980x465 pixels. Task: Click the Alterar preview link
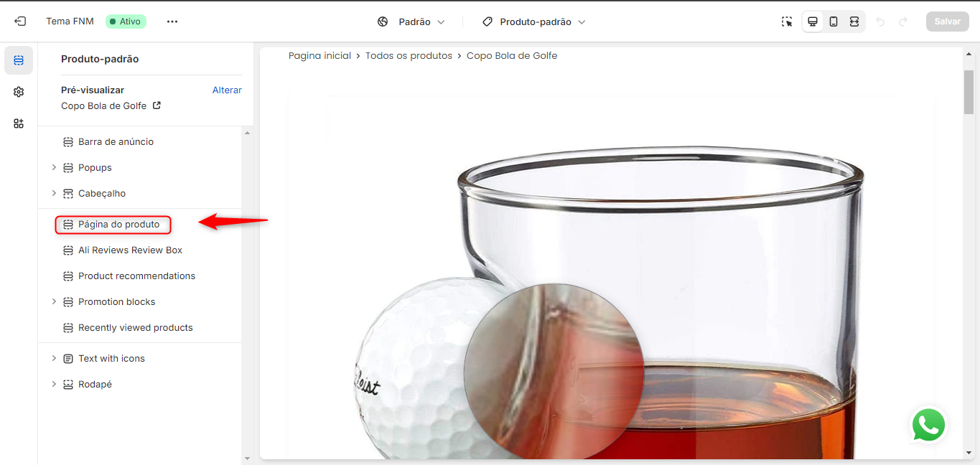pos(227,90)
